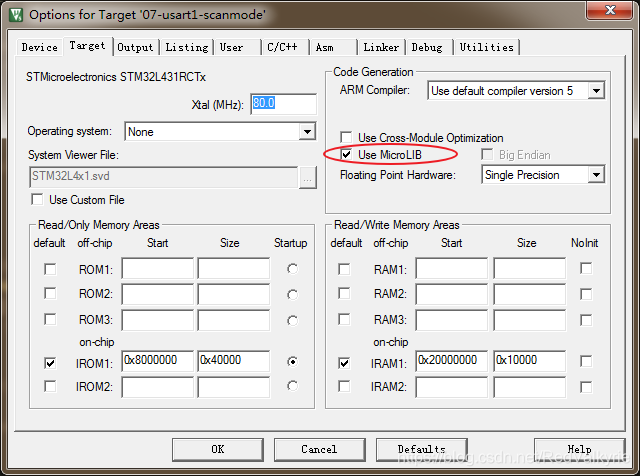640x476 pixels.
Task: Open the Utilities tab
Action: [487, 47]
